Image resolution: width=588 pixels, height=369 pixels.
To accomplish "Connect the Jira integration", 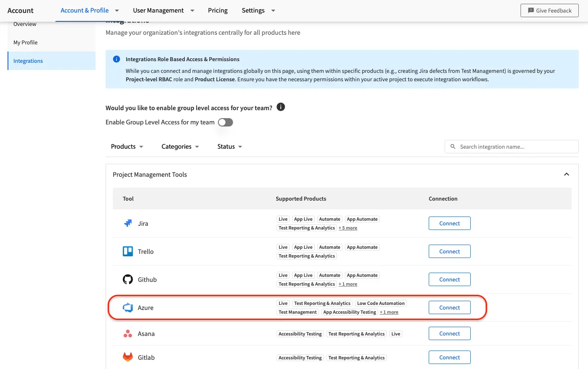I will coord(450,223).
